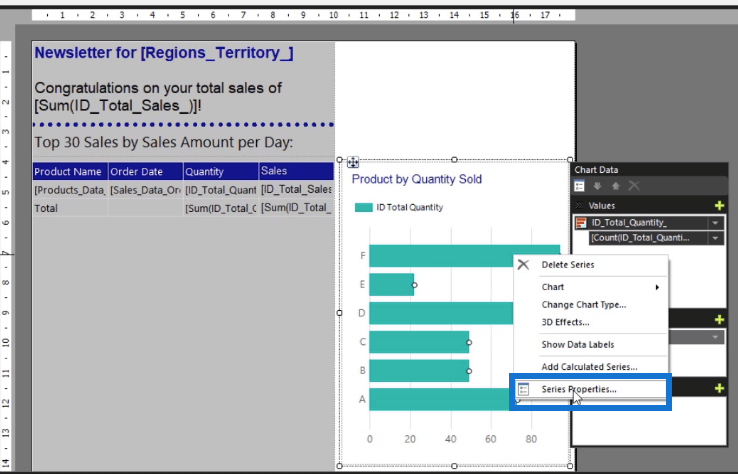Click green plus in middle Chart Data section

point(719,320)
